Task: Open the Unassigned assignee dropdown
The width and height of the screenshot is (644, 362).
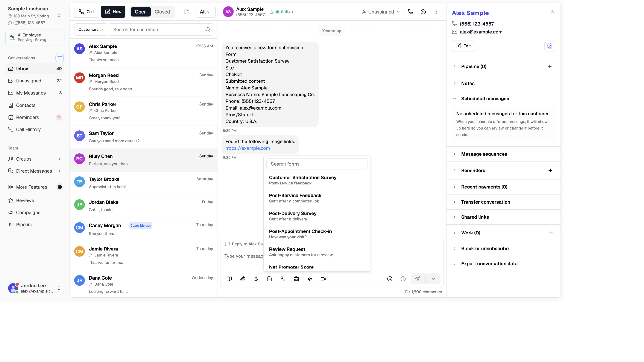Action: point(381,12)
